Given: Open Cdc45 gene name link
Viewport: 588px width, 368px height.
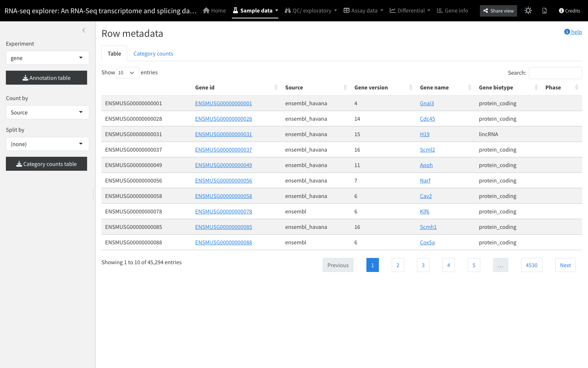Looking at the screenshot, I should coord(427,119).
